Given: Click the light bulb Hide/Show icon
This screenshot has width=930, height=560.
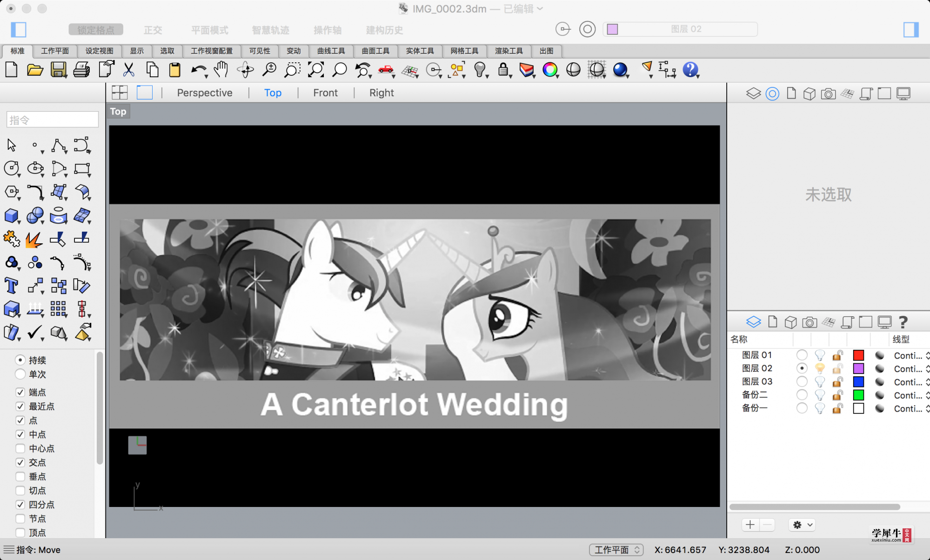Looking at the screenshot, I should click(x=480, y=70).
